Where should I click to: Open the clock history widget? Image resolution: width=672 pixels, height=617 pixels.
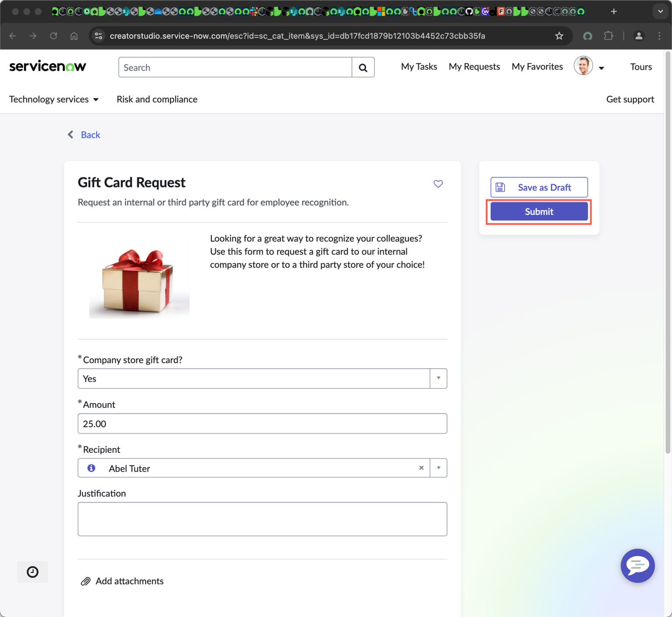click(32, 572)
